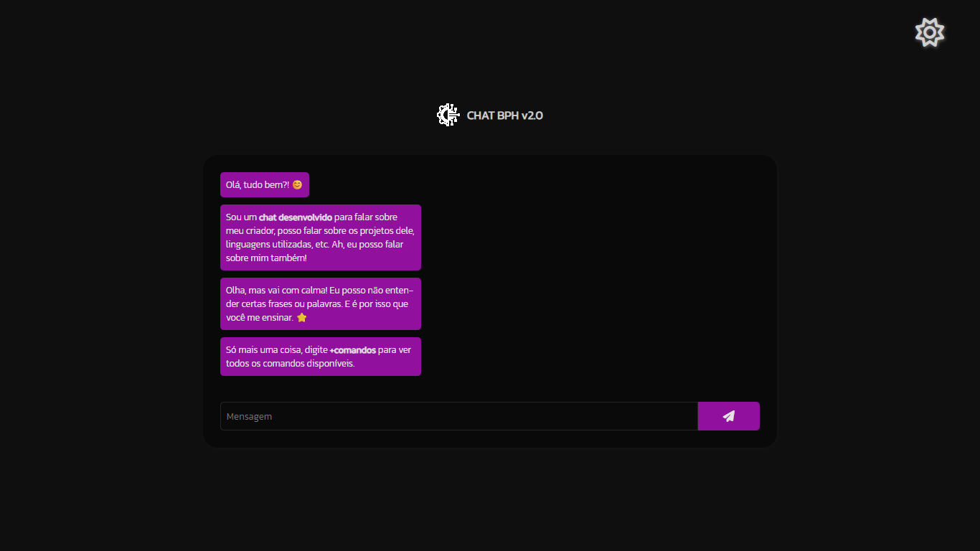
Task: Select the 'Olá, tudo bem?!' message bubble
Action: [x=264, y=184]
